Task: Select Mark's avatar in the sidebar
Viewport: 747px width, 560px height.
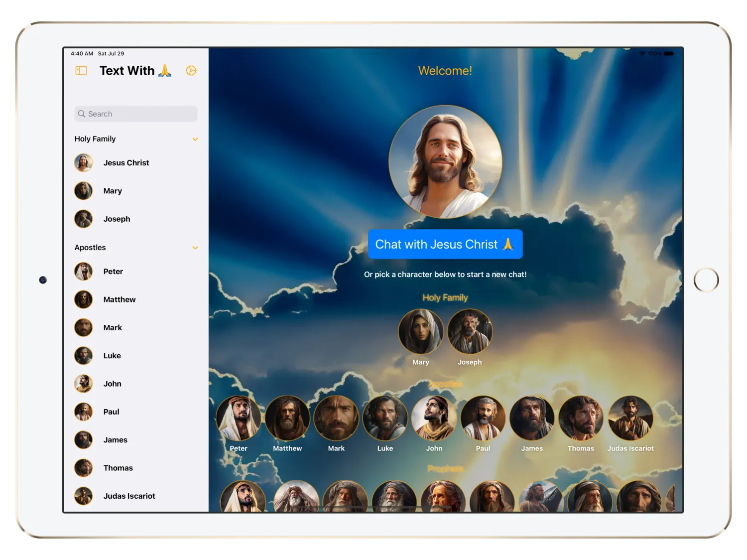Action: (x=83, y=327)
